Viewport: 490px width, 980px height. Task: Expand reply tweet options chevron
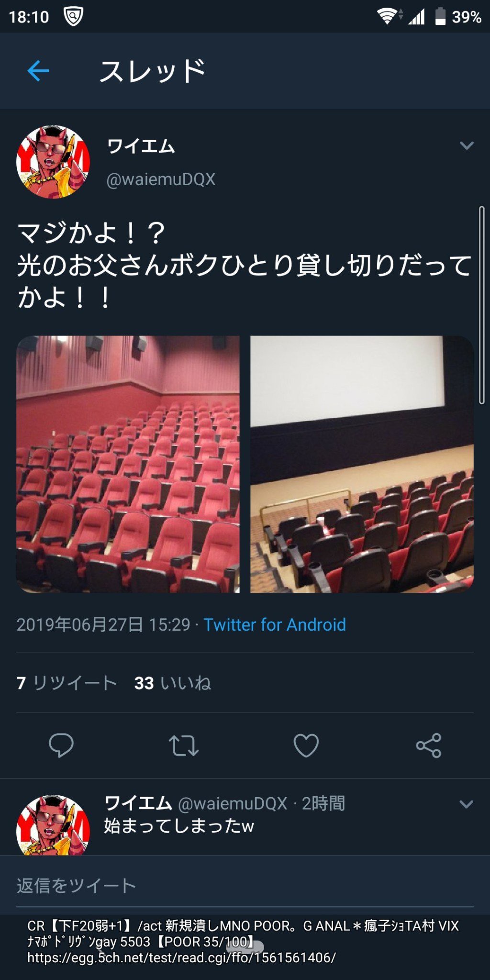click(467, 804)
